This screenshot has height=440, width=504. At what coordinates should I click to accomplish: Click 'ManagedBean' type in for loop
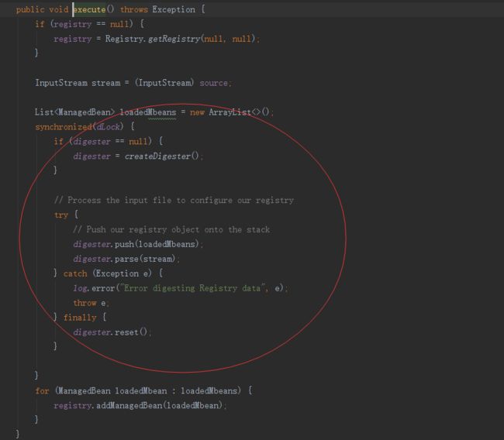point(85,391)
